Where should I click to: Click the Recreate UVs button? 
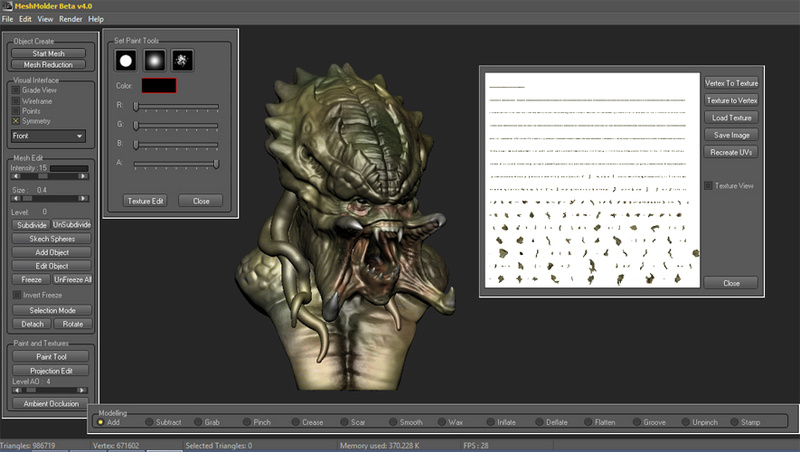(732, 153)
